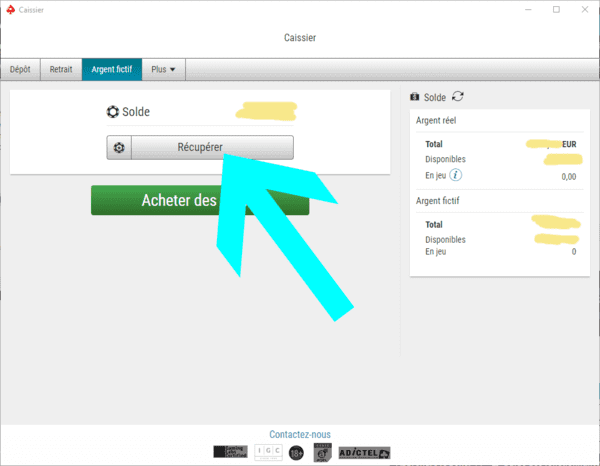Click the ARJEL shield logo in the footer
600x466 pixels.
pos(322,453)
